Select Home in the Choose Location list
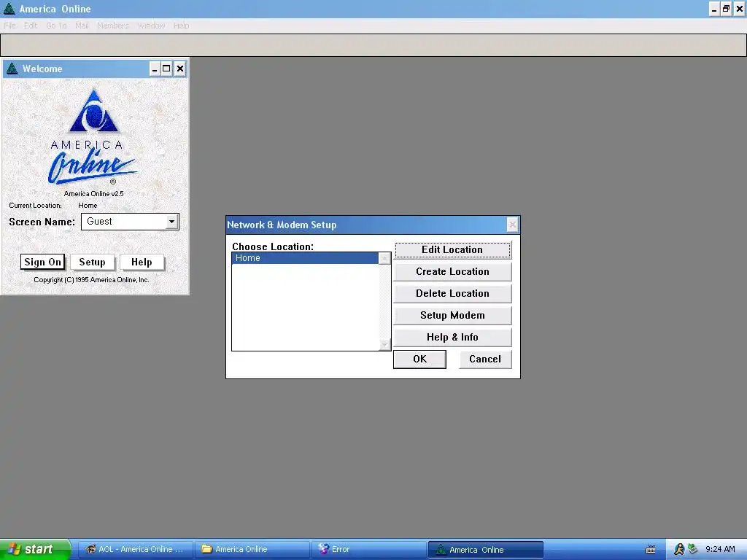This screenshot has width=747, height=560. (x=305, y=258)
